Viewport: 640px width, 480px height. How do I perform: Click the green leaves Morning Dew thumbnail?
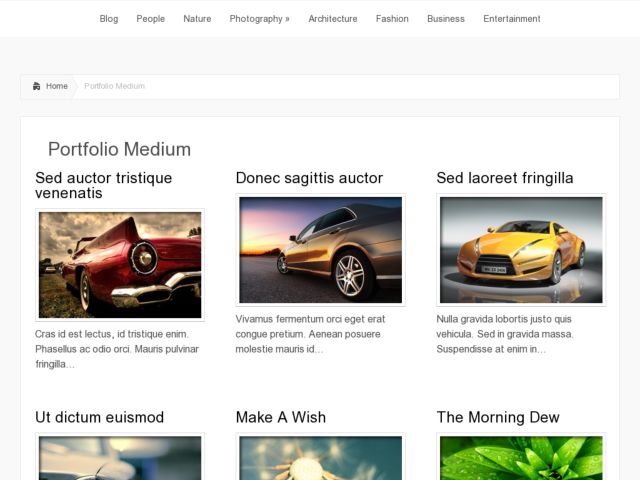(521, 457)
